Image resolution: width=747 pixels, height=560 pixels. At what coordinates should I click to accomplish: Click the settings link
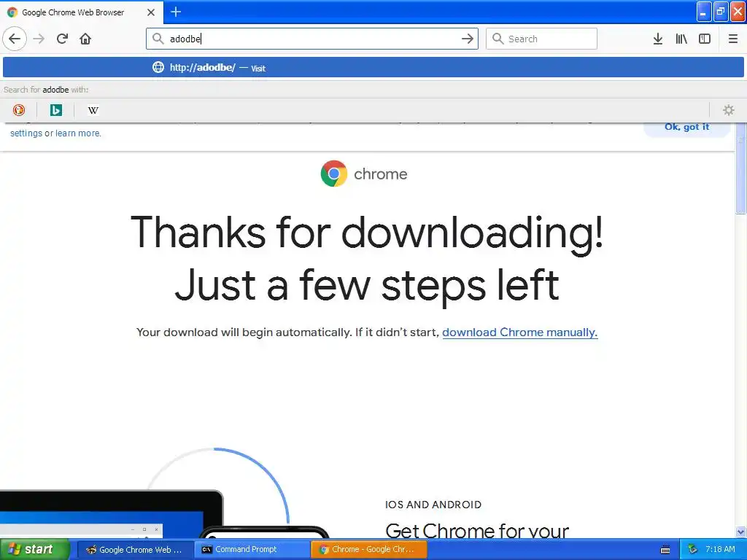[x=26, y=133]
